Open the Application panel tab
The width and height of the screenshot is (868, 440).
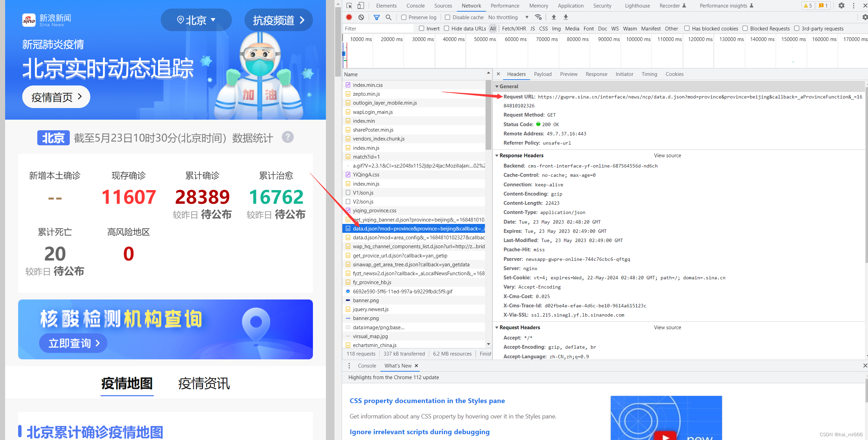[570, 6]
